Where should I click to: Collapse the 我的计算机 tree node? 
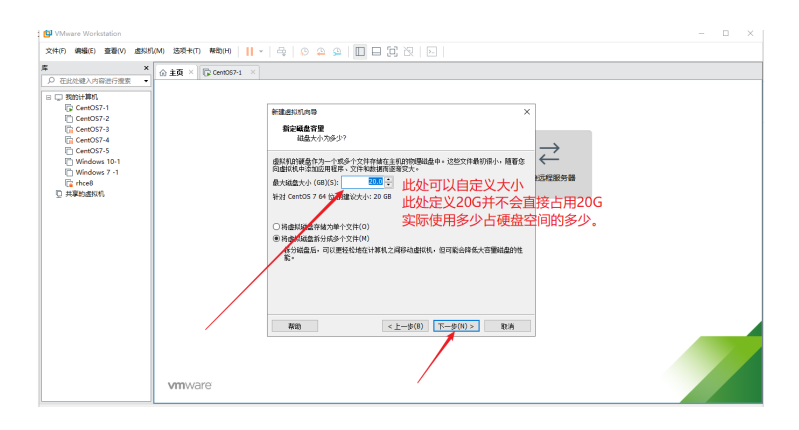click(x=48, y=97)
